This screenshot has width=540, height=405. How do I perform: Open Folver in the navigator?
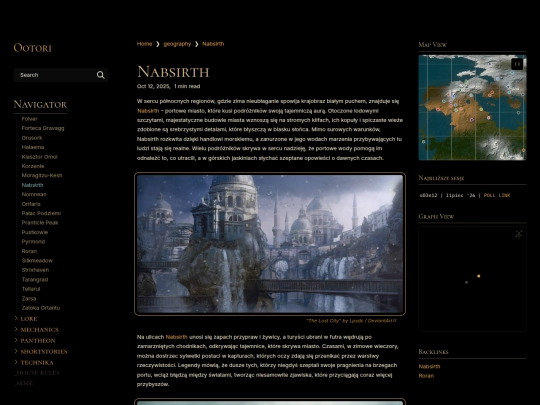[x=29, y=119]
